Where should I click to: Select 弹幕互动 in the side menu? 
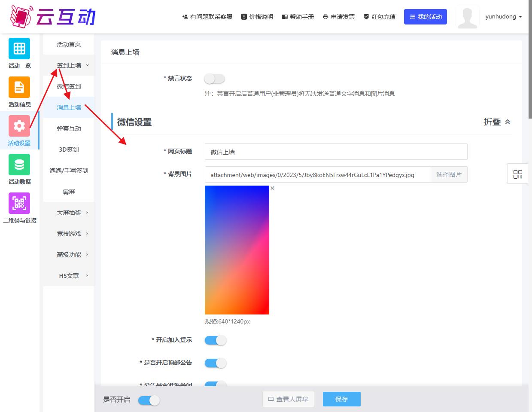coord(69,128)
